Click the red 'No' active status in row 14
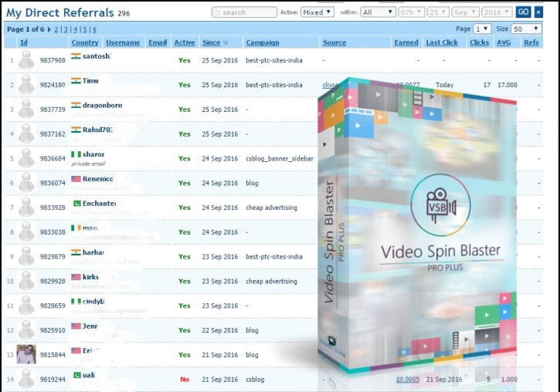Image resolution: width=560 pixels, height=392 pixels. pos(185,380)
